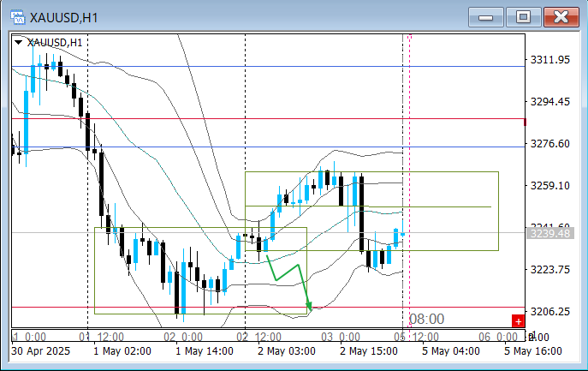The height and width of the screenshot is (371, 588).
Task: Click the small magenta marker atop the dashed line
Action: 410,37
